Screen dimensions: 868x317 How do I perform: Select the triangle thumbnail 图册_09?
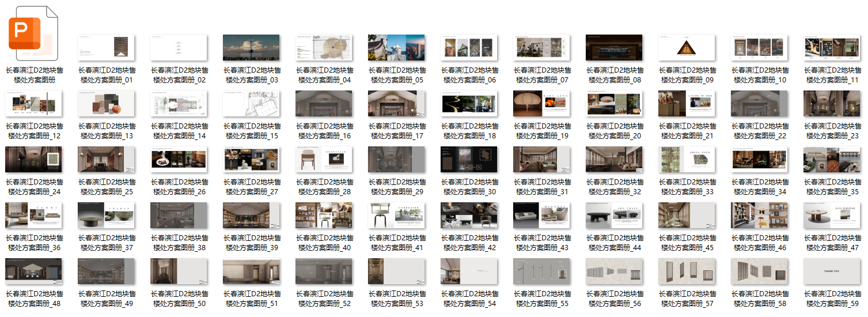click(x=687, y=47)
